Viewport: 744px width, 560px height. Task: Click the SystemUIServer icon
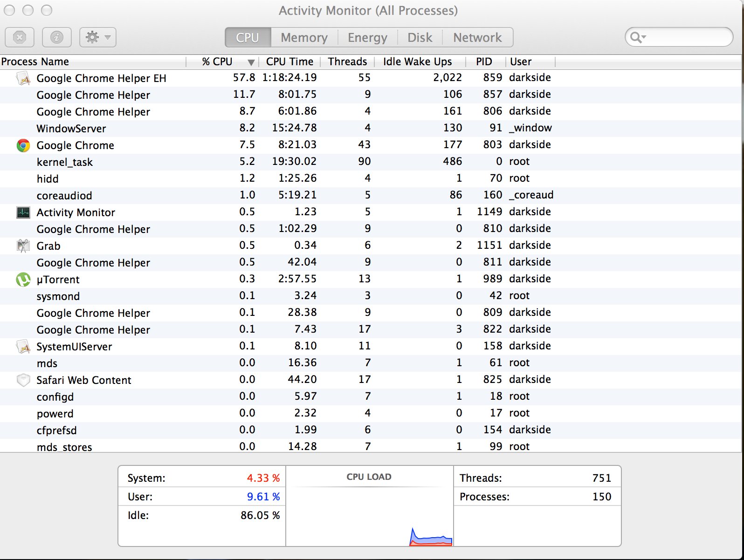pos(23,347)
